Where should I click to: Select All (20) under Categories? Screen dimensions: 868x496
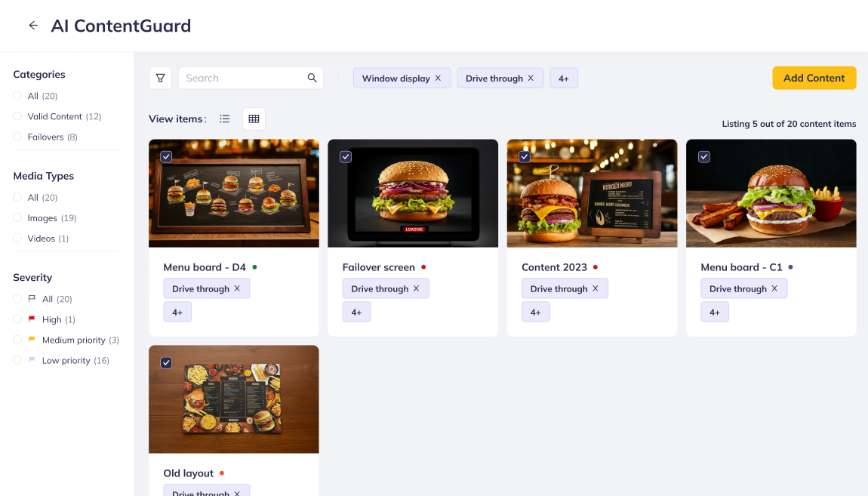click(x=17, y=95)
